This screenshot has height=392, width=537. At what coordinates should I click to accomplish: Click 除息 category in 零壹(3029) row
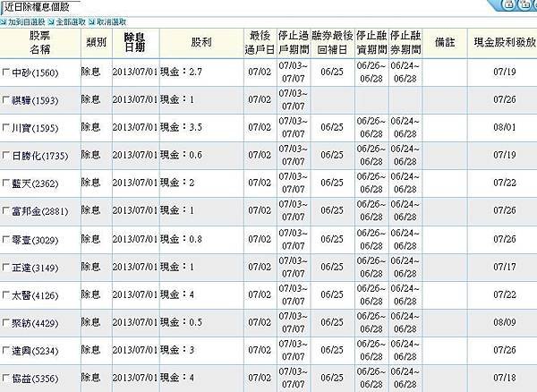tap(90, 239)
